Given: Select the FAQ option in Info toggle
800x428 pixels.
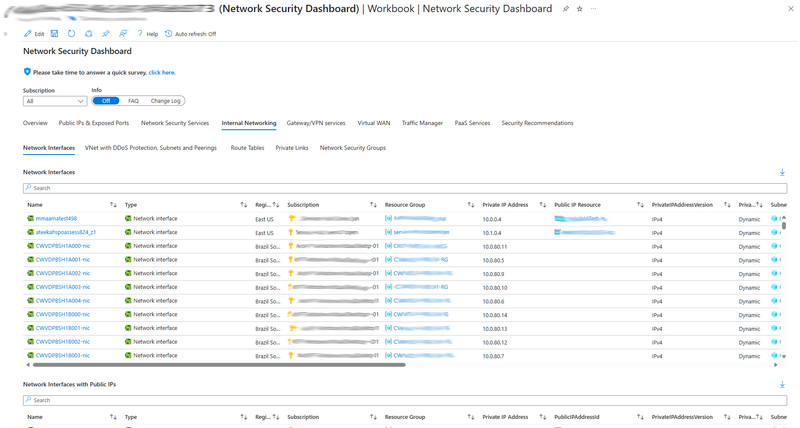Looking at the screenshot, I should pos(133,101).
